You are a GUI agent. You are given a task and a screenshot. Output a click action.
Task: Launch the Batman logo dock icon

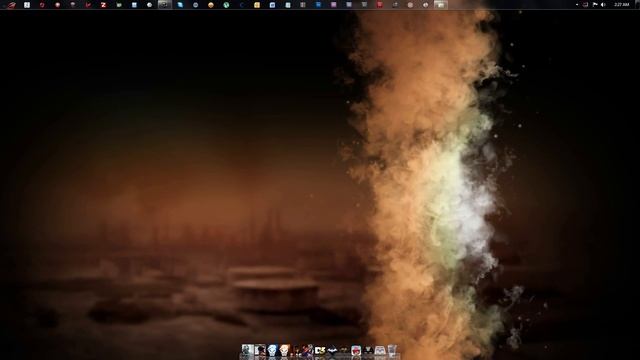(332, 350)
